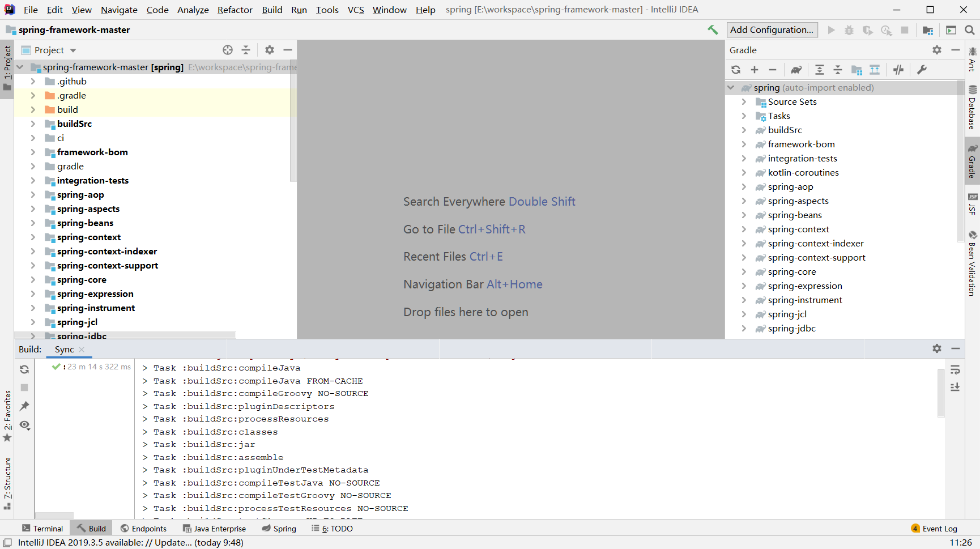Click the Search Everywhere magnifier icon
Screen dimensions: 980x549
(970, 30)
